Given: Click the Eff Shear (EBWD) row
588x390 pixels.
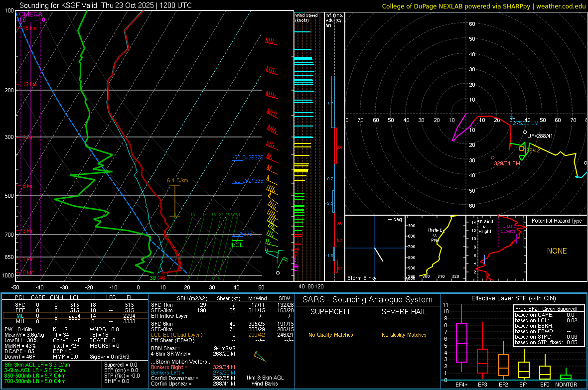Looking at the screenshot, I should point(222,340).
